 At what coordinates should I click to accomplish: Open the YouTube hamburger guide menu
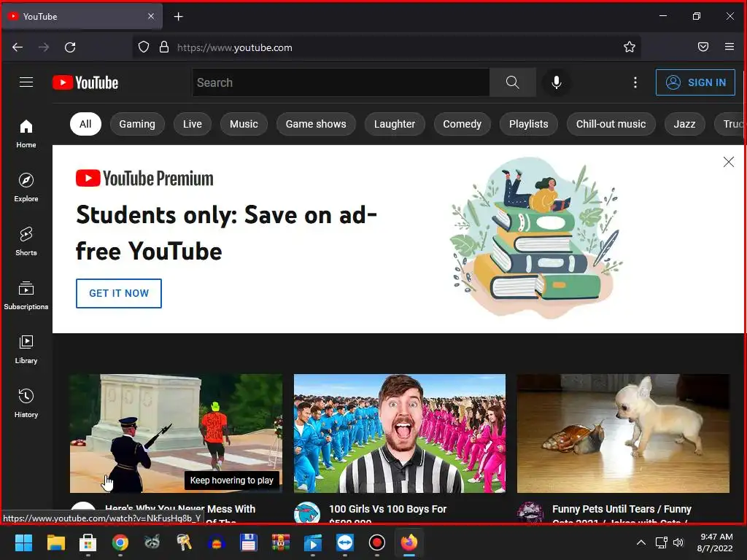(26, 82)
